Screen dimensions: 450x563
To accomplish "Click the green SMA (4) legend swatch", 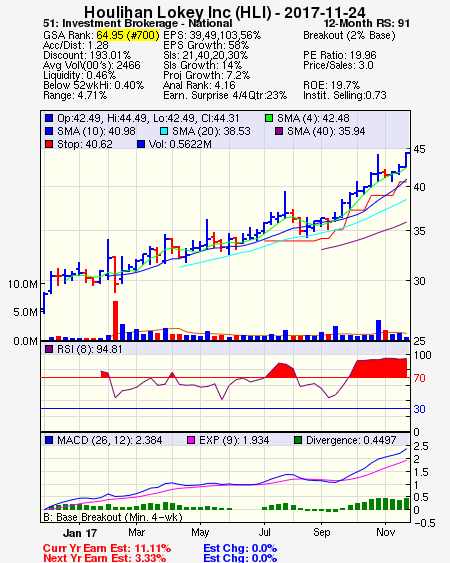I will [x=269, y=118].
